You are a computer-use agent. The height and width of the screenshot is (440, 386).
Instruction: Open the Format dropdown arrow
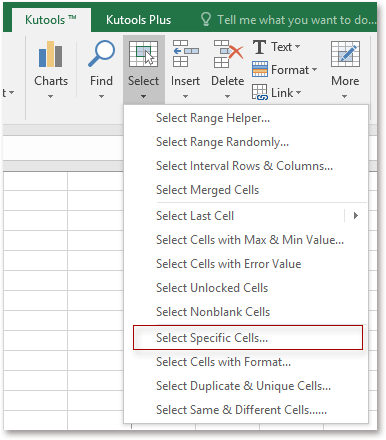pos(314,70)
